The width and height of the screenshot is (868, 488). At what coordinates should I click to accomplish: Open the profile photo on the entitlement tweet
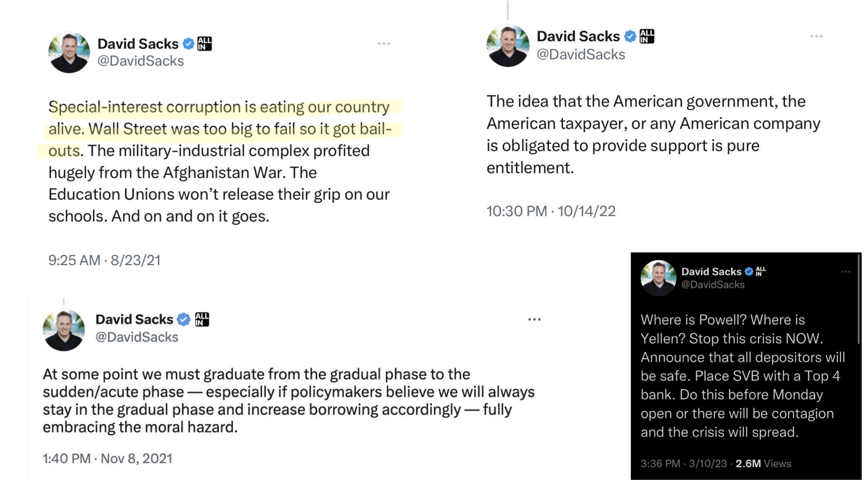(x=508, y=46)
